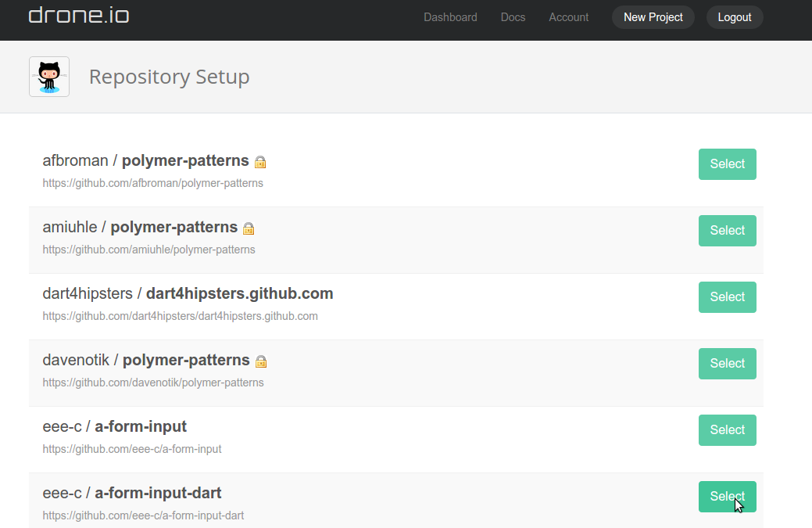
Task: Click the https://github.com/amiuhle/polymer-patterns URL
Action: pos(148,250)
